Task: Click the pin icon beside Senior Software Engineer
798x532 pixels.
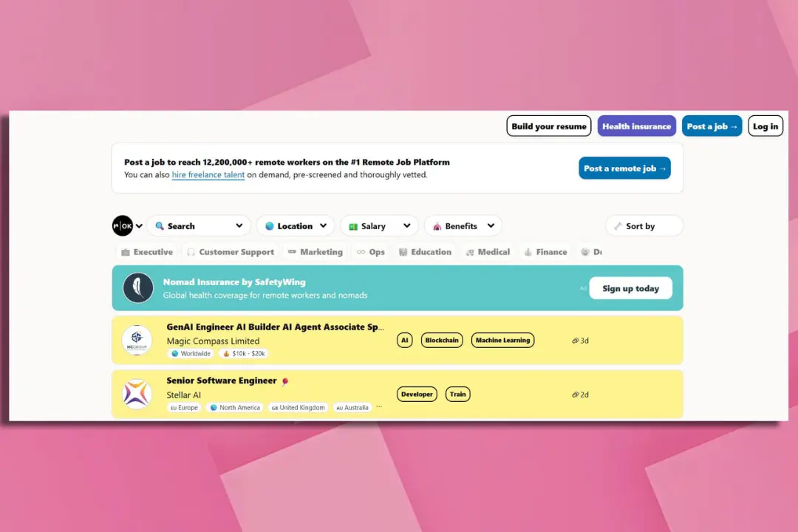Action: click(x=285, y=381)
